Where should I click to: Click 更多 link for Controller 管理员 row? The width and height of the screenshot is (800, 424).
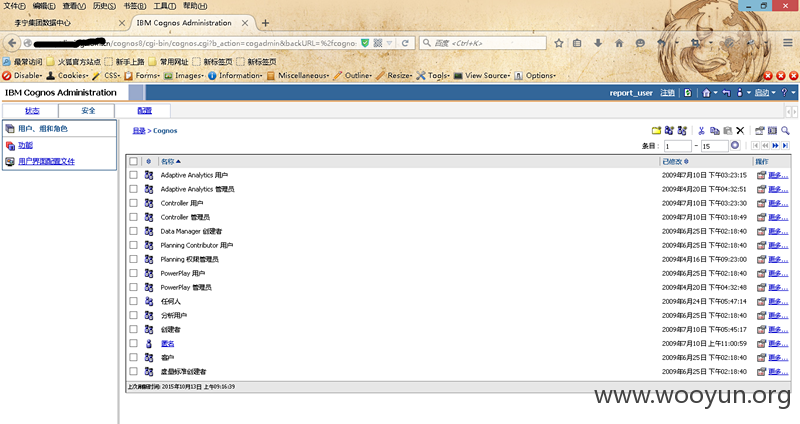click(778, 217)
